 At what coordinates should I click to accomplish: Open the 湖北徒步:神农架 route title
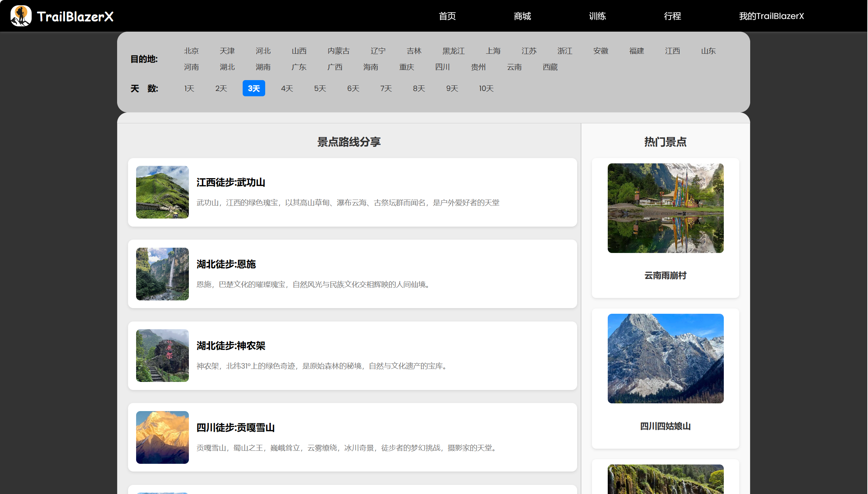click(x=231, y=346)
